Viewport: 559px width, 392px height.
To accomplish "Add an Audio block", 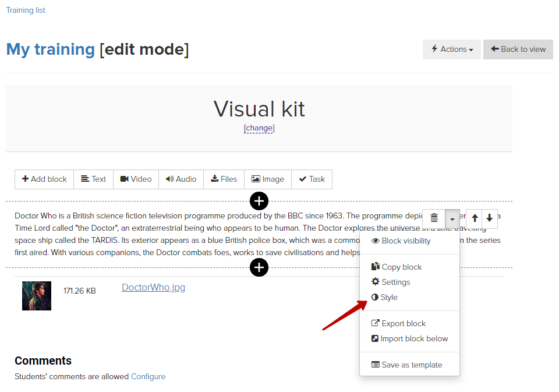I will point(181,179).
